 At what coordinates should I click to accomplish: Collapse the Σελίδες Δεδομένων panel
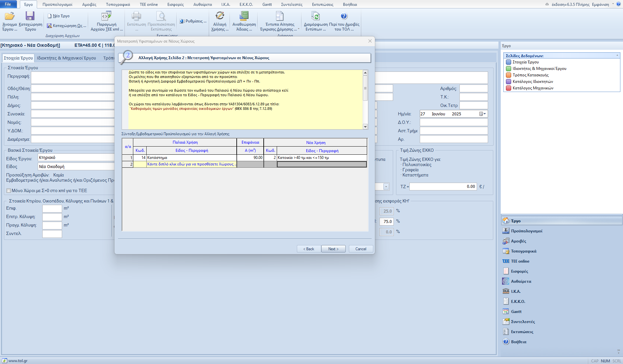pyautogui.click(x=617, y=56)
